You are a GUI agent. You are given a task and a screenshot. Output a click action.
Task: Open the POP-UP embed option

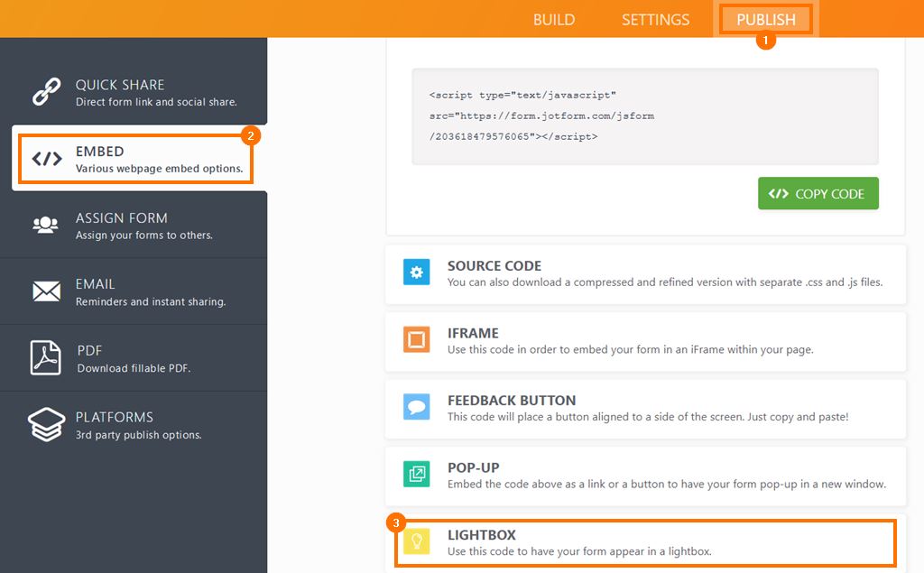[645, 476]
